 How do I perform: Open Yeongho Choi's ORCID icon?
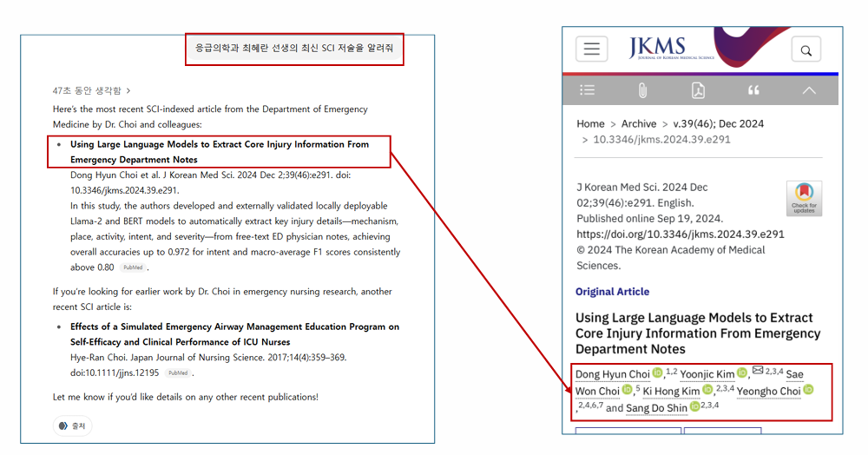click(808, 389)
